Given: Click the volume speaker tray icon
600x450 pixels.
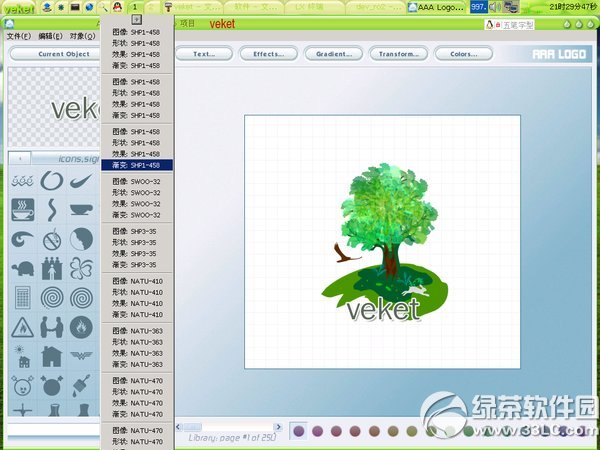Looking at the screenshot, I should pyautogui.click(x=495, y=7).
